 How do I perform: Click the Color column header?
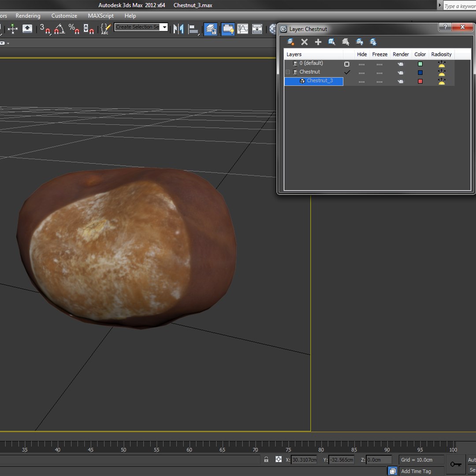click(420, 54)
